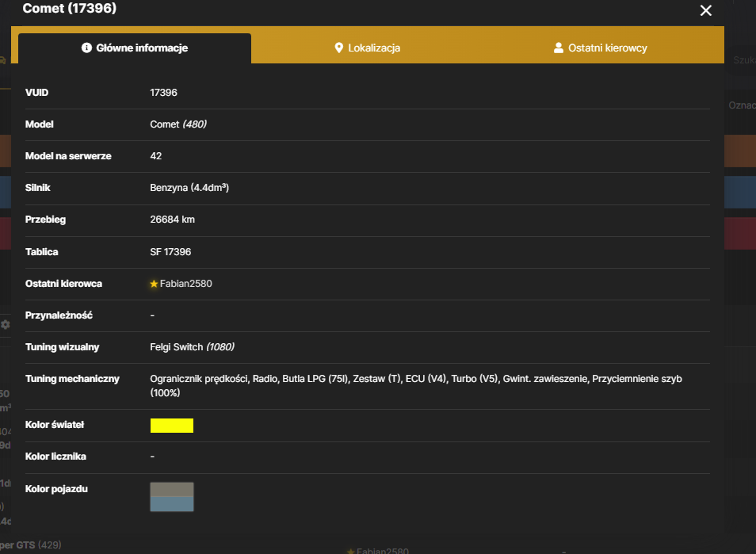Image resolution: width=756 pixels, height=554 pixels.
Task: Select VUID value 17396
Action: click(x=163, y=93)
